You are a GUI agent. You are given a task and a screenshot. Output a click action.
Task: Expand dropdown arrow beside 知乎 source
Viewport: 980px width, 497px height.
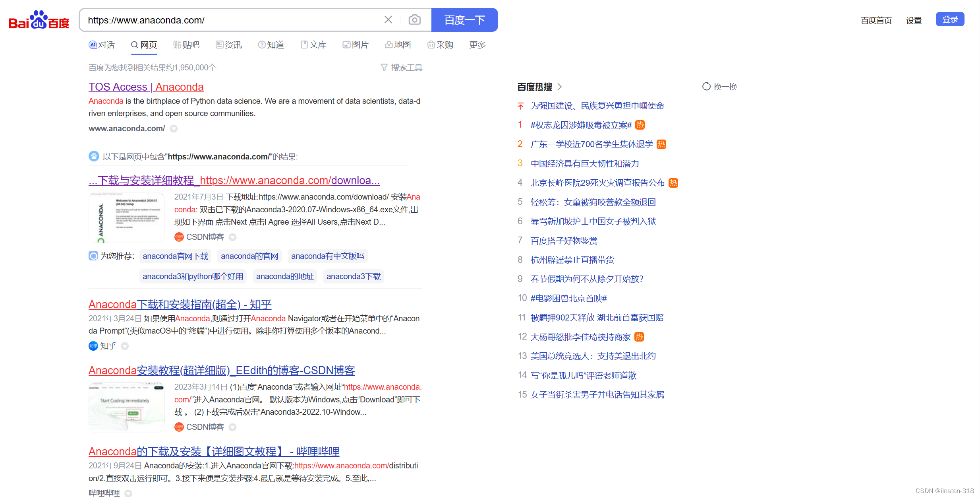125,346
